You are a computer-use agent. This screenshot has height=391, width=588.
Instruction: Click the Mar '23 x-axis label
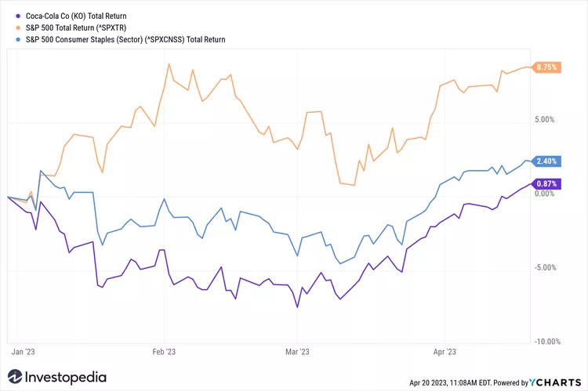click(299, 352)
